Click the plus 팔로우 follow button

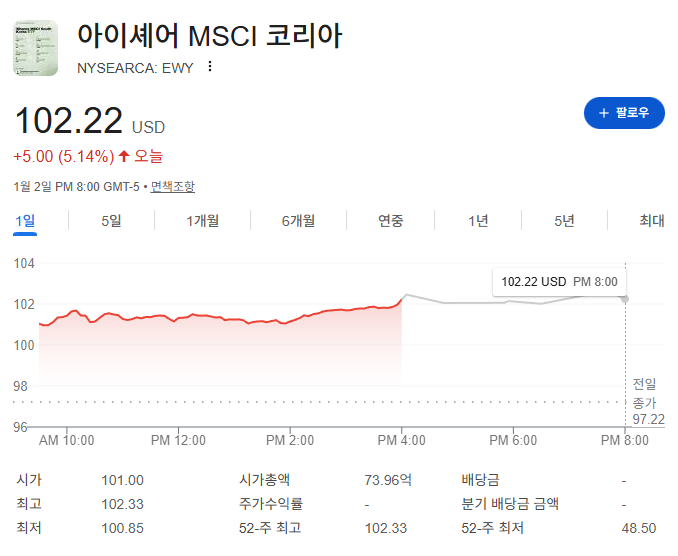(624, 113)
